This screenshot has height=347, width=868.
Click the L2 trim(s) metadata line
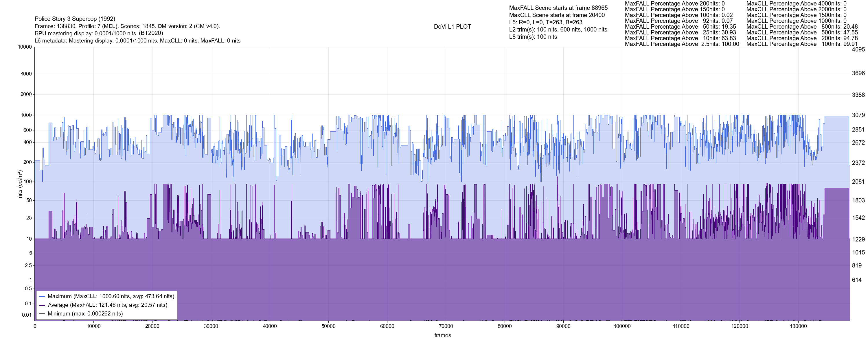[x=558, y=30]
